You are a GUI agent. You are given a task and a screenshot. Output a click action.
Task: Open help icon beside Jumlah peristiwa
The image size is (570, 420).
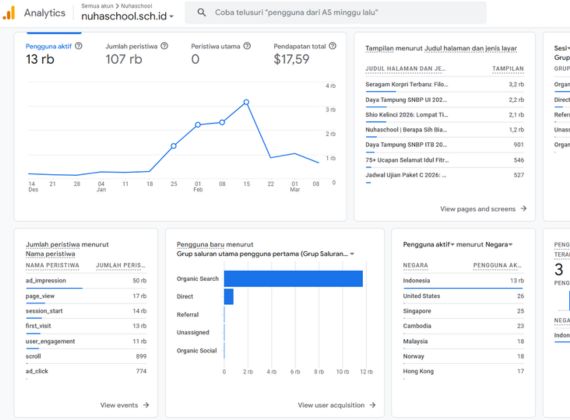coord(164,46)
